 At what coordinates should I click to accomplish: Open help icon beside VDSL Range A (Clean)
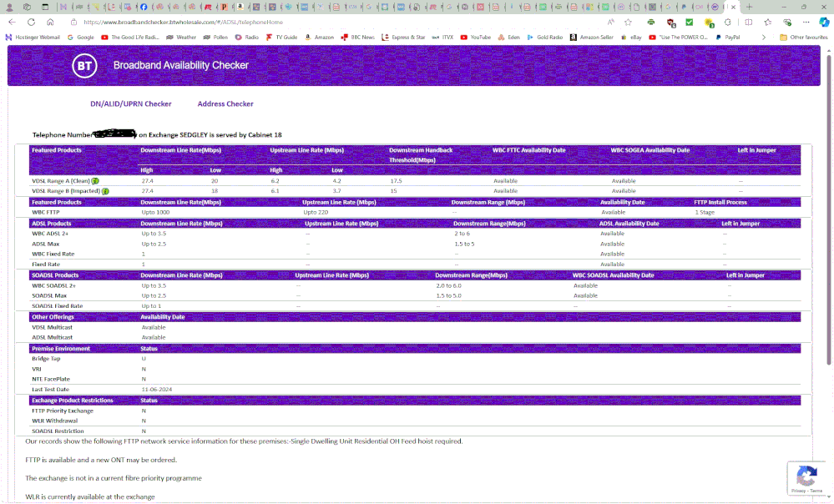click(x=96, y=181)
